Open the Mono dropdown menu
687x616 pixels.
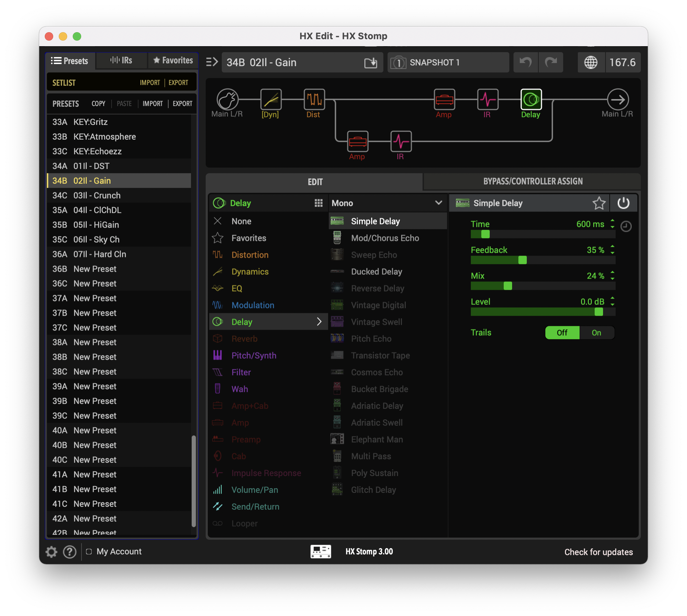tap(387, 203)
